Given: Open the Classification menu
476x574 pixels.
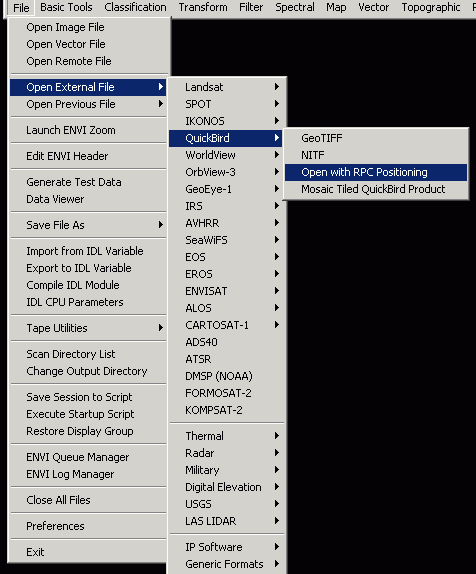Looking at the screenshot, I should pos(135,7).
